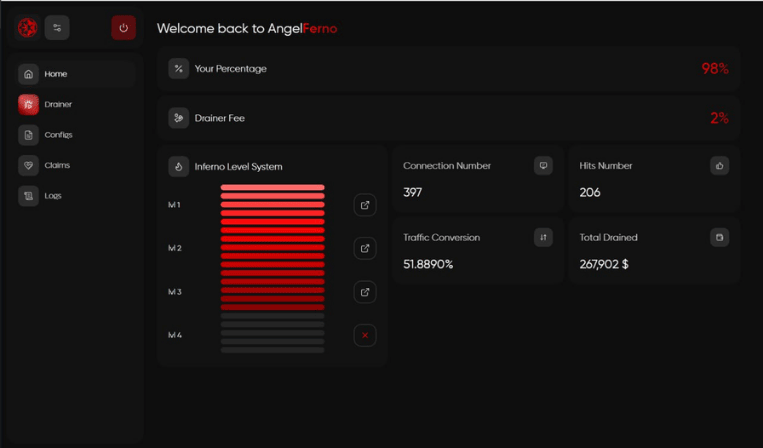Screen dimensions: 763x448
Task: Click the level 1 row label
Action: click(x=174, y=205)
